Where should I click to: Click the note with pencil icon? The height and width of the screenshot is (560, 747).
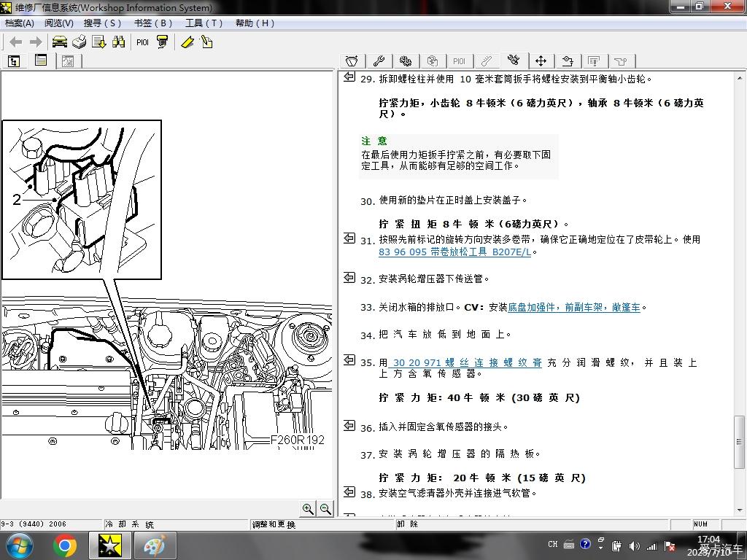(x=206, y=42)
